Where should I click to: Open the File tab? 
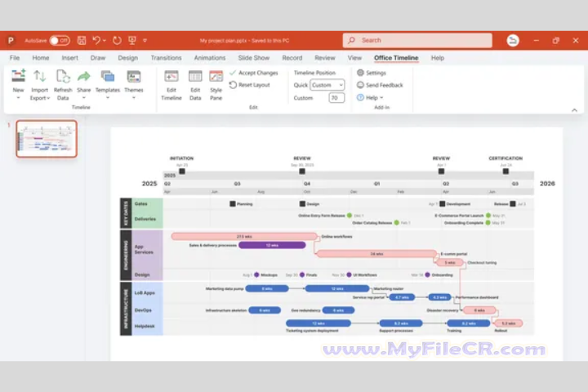pyautogui.click(x=15, y=58)
